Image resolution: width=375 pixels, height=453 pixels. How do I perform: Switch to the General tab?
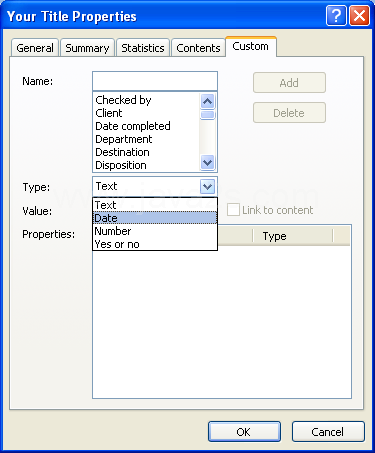[x=35, y=48]
